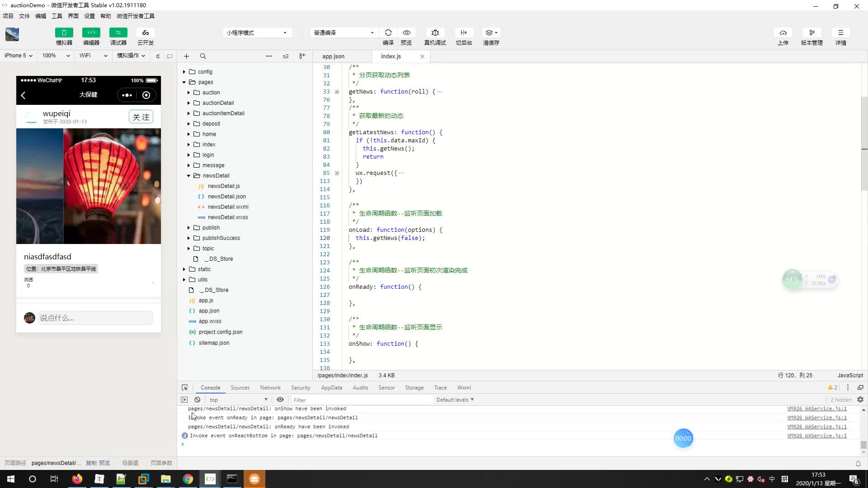
Task: Expand the folded getNews function at line 33
Action: coord(337,92)
